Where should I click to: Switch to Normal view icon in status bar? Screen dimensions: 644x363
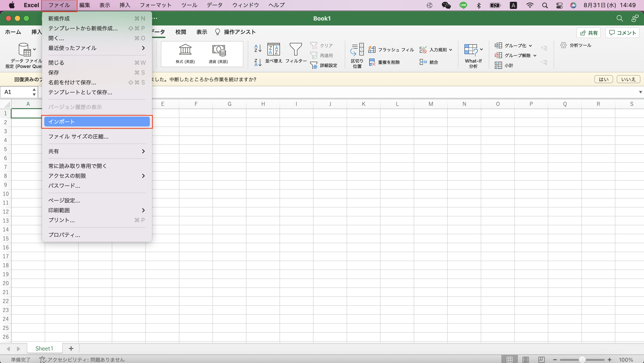pyautogui.click(x=510, y=359)
